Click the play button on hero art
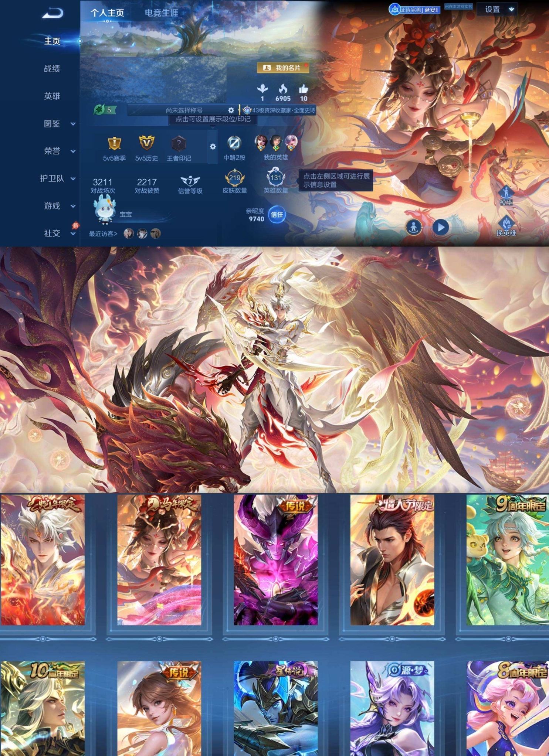 tap(441, 227)
